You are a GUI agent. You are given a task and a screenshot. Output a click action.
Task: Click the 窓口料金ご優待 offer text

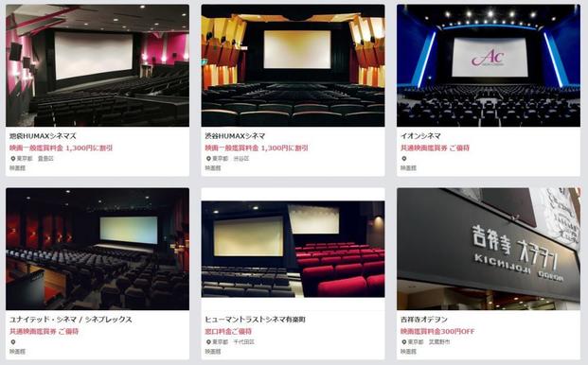(228, 331)
